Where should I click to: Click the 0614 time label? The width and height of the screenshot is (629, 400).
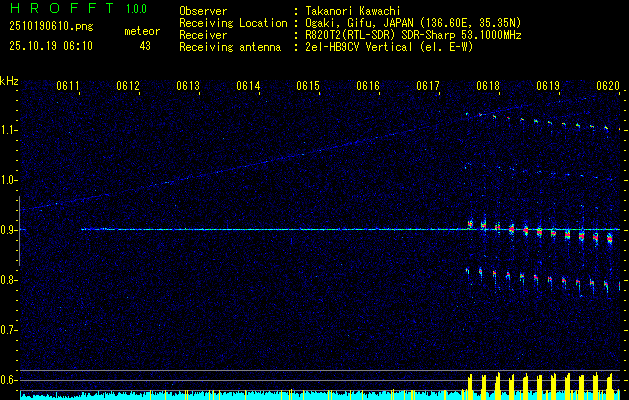248,87
